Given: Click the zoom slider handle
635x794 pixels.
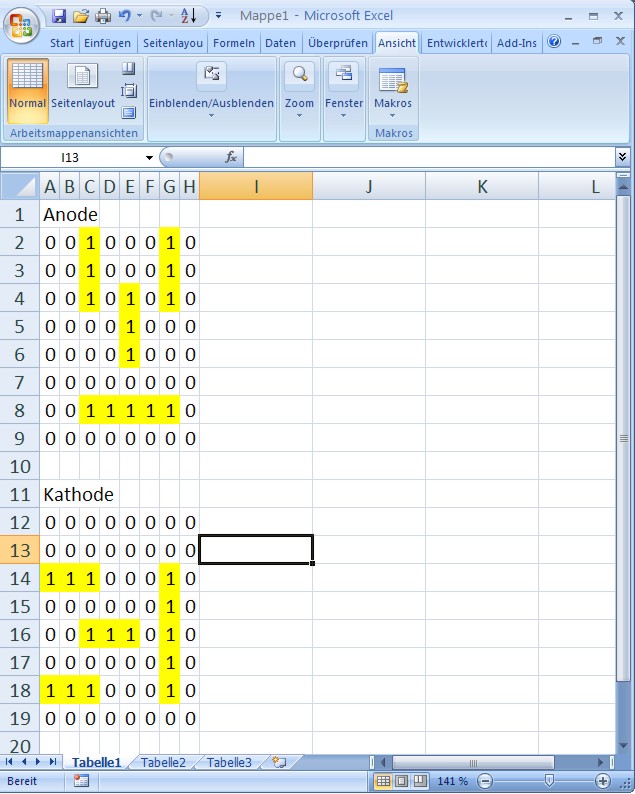Looking at the screenshot, I should click(x=549, y=780).
